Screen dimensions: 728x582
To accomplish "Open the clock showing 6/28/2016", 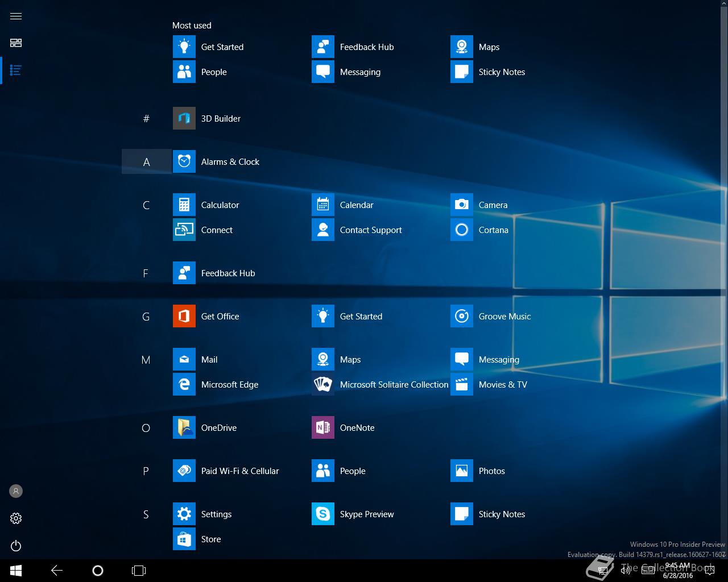I will coord(677,571).
